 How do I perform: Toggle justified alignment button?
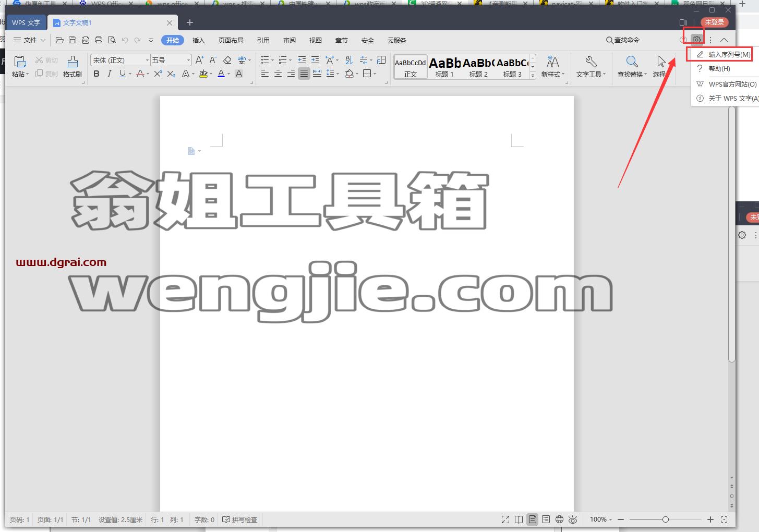(x=304, y=74)
